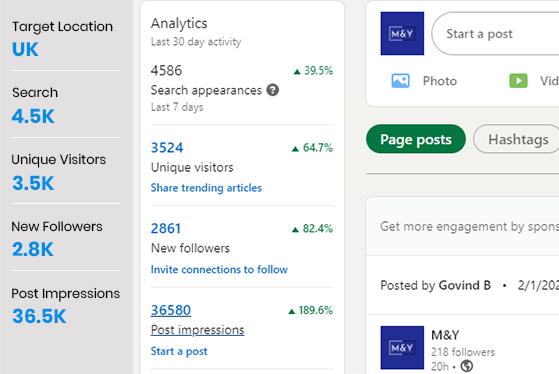This screenshot has width=559, height=374.
Task: Click the 4586 search appearances value
Action: [166, 70]
